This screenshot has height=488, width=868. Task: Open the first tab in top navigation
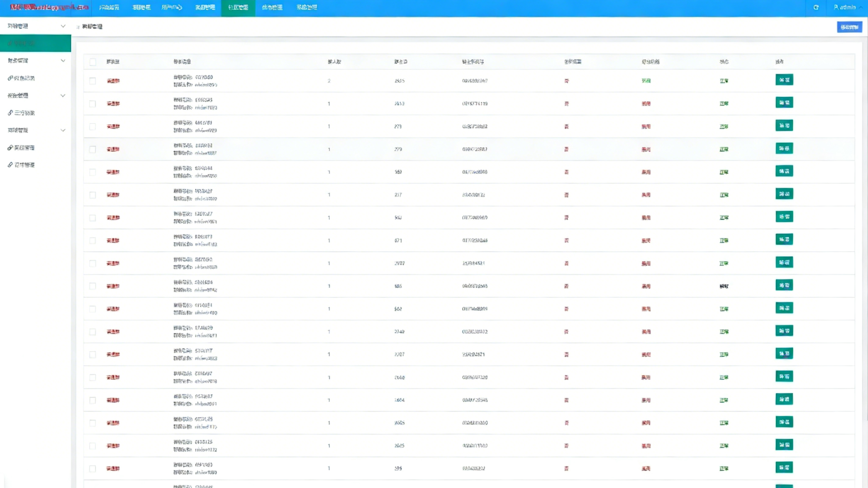[109, 7]
